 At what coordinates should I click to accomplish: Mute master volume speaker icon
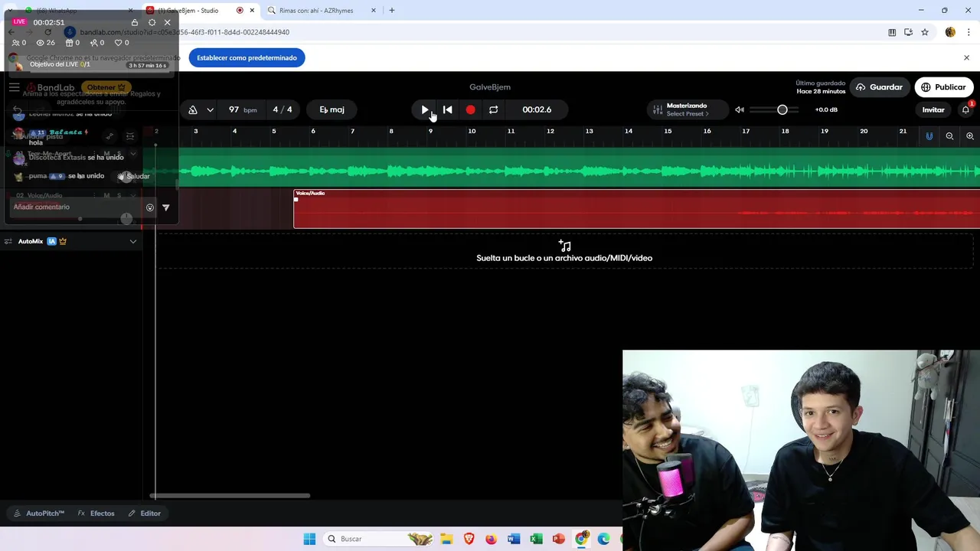pyautogui.click(x=739, y=109)
